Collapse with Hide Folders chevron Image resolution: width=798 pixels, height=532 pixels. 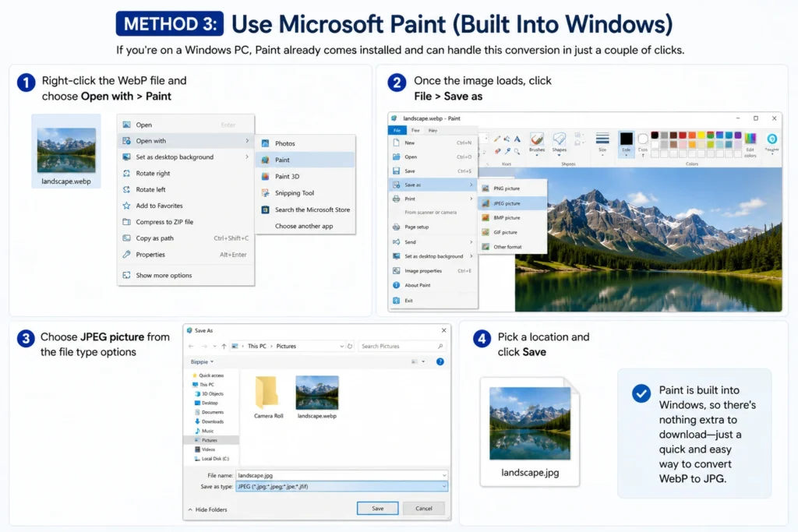190,509
